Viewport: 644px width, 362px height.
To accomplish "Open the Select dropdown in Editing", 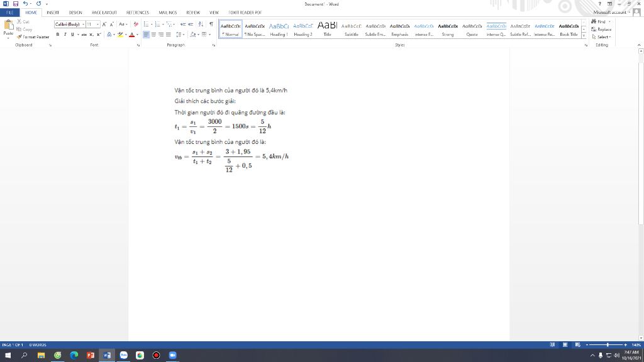I will click(x=601, y=37).
